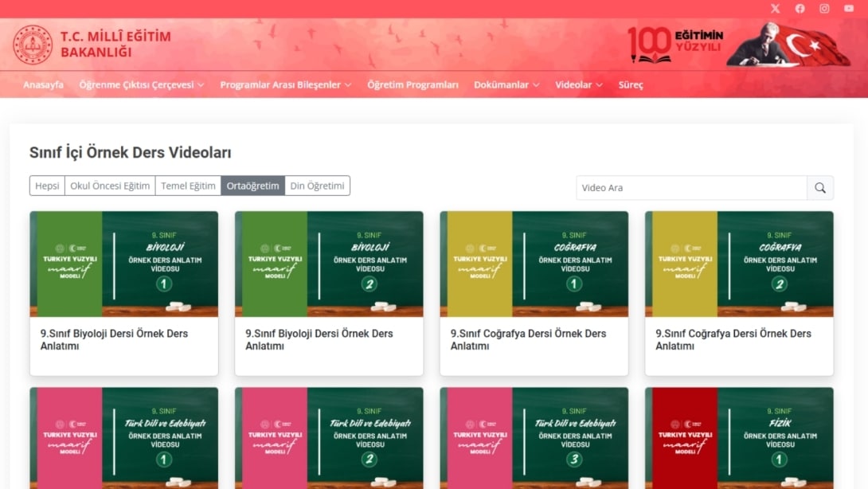Open the YouTube social link
Viewport: 868px width, 489px height.
tap(849, 8)
